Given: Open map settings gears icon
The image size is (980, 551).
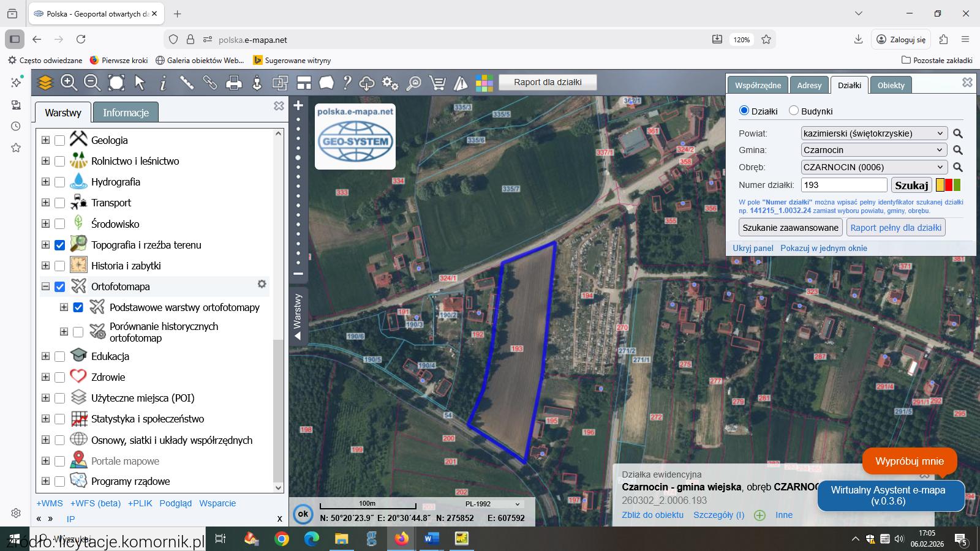Looking at the screenshot, I should (x=390, y=83).
